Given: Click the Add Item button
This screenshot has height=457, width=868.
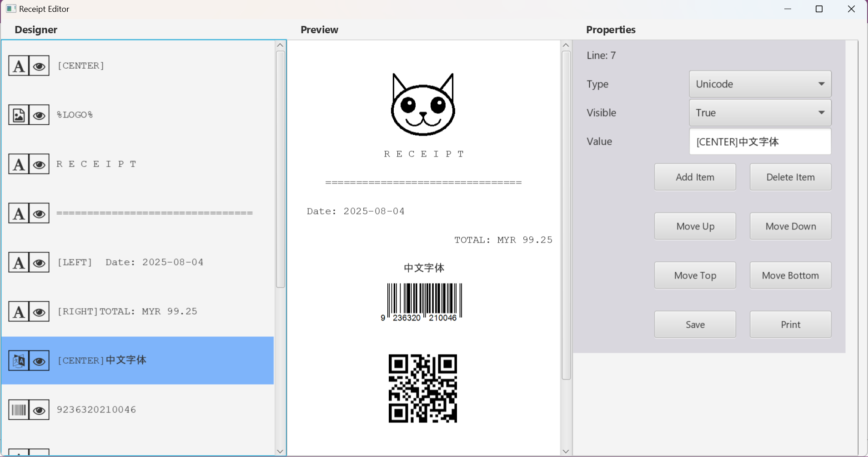Looking at the screenshot, I should pos(694,177).
